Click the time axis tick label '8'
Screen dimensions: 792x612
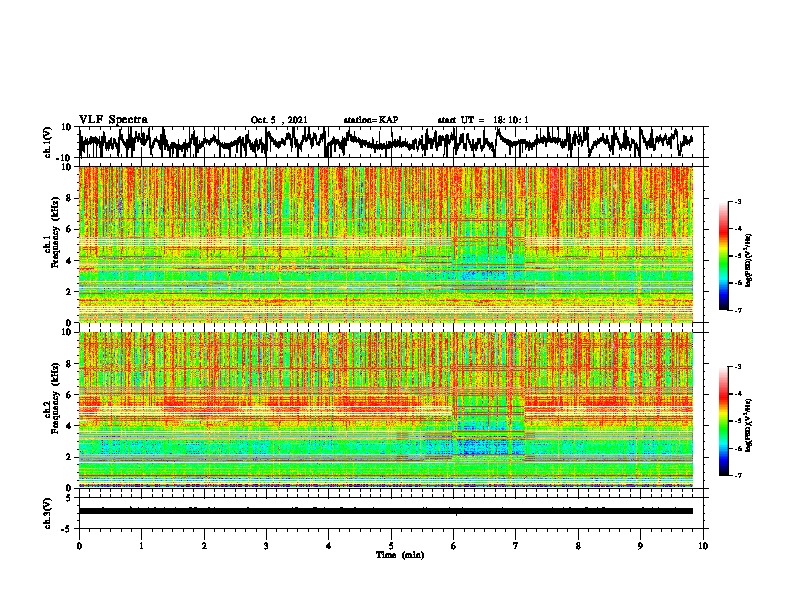click(x=578, y=546)
